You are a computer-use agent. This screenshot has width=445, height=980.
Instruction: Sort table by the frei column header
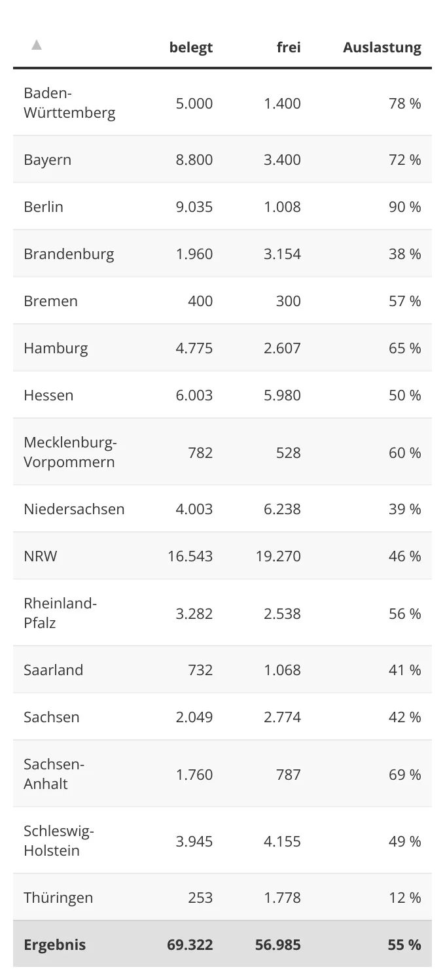289,48
